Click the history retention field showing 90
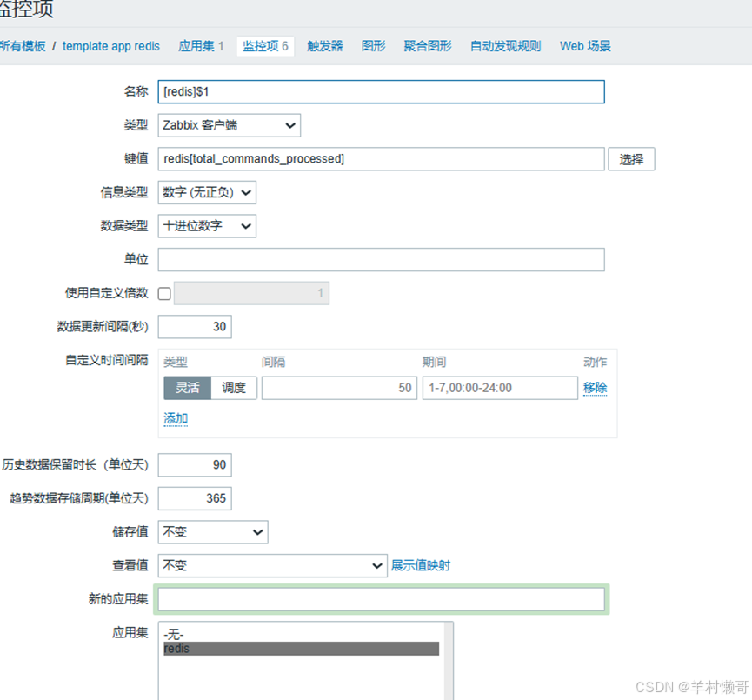Image resolution: width=752 pixels, height=700 pixels. click(195, 465)
